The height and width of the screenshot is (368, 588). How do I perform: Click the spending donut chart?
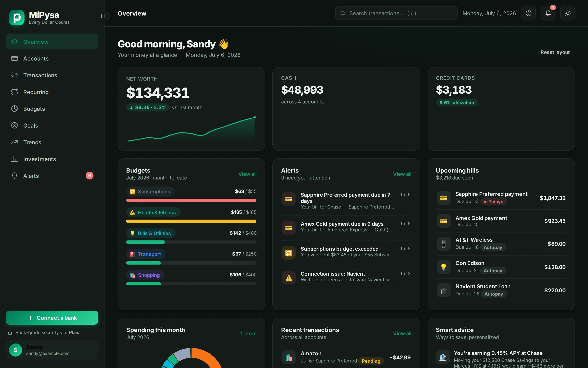[192, 358]
